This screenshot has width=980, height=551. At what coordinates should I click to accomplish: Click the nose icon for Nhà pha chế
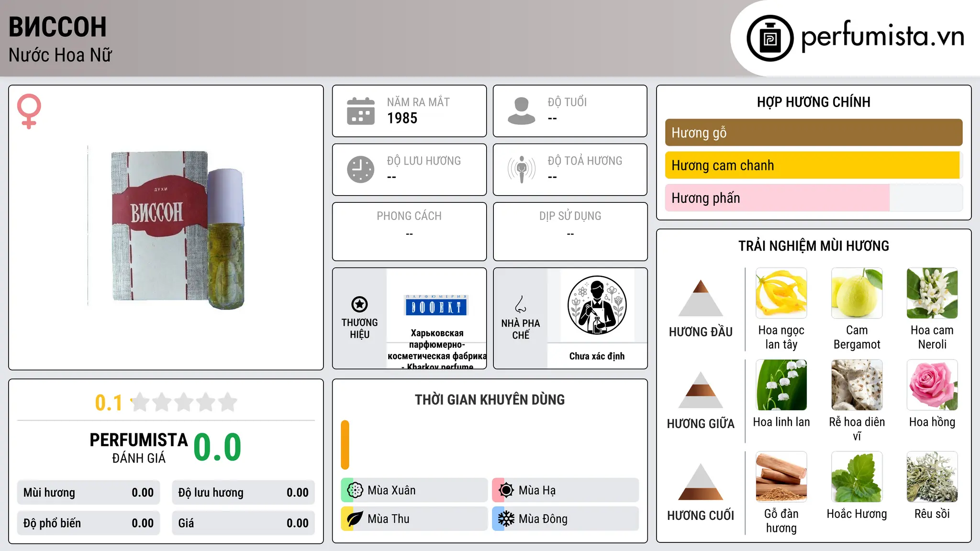(x=521, y=304)
